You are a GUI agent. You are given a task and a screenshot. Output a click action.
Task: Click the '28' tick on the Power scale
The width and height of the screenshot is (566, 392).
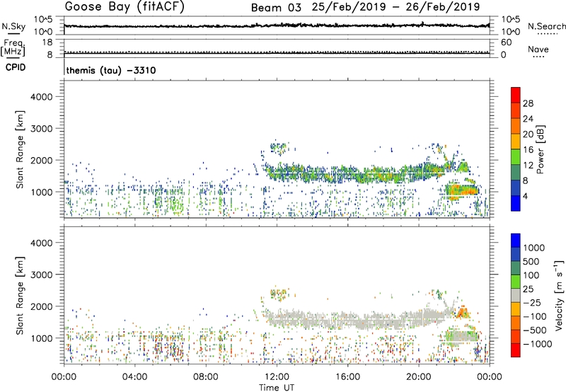click(x=528, y=103)
